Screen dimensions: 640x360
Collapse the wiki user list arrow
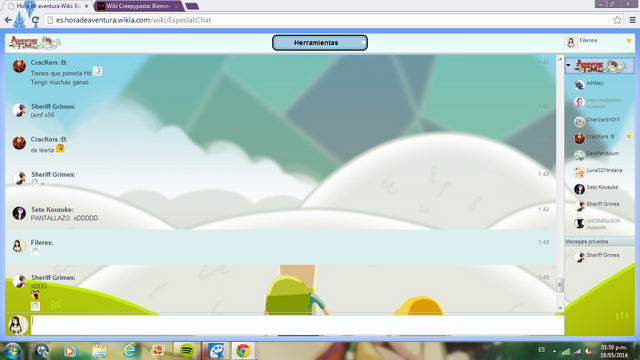click(568, 65)
